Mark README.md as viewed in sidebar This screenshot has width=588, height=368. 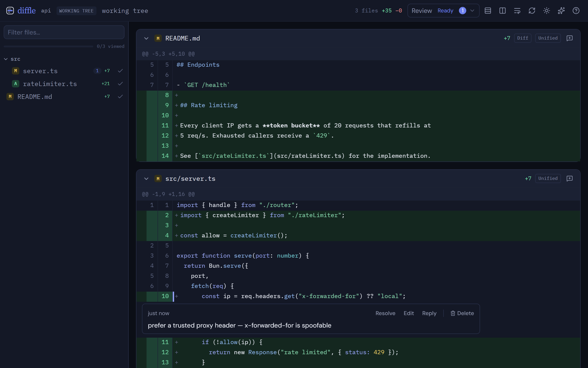(120, 97)
